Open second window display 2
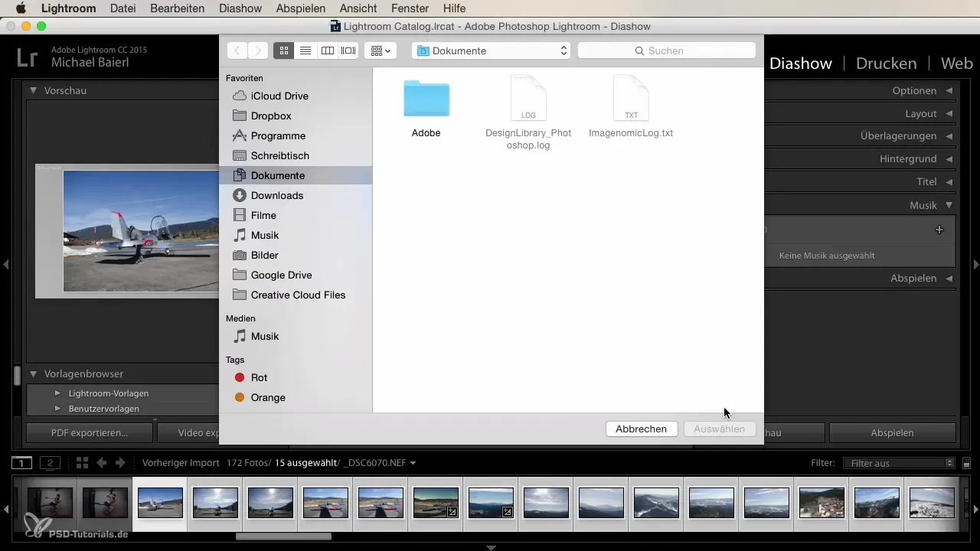 coord(50,462)
